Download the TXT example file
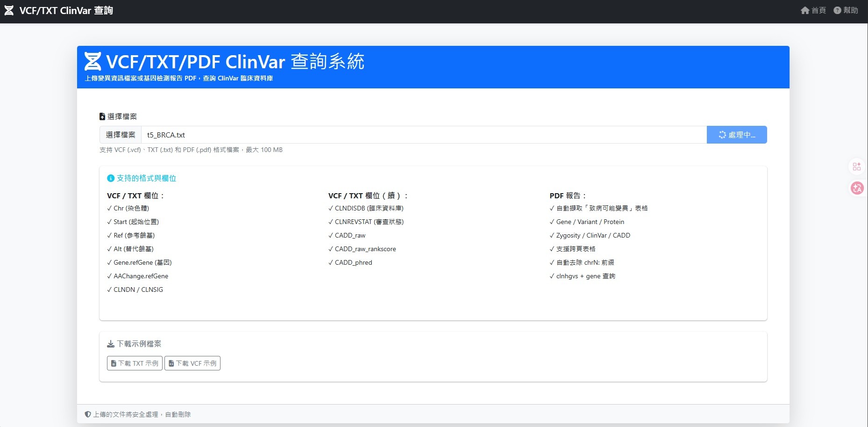Image resolution: width=868 pixels, height=427 pixels. click(135, 363)
